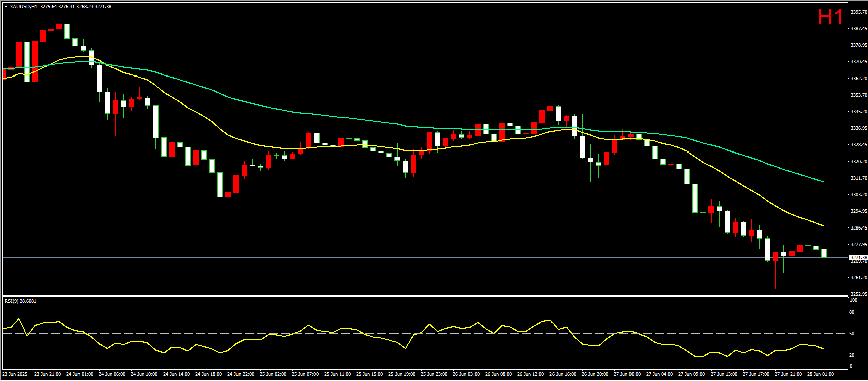868x381 pixels.
Task: Click the XAUUSD,H1 symbol title
Action: (23, 7)
